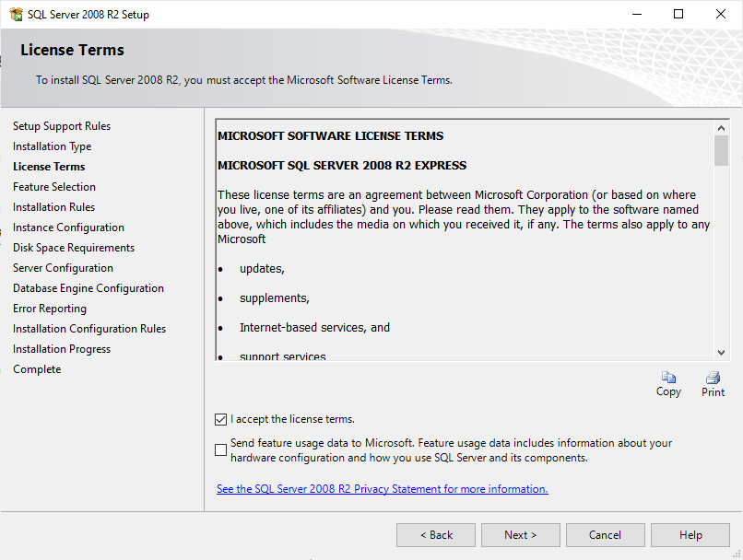Open Help for this setup page
The height and width of the screenshot is (560, 743).
click(x=690, y=535)
